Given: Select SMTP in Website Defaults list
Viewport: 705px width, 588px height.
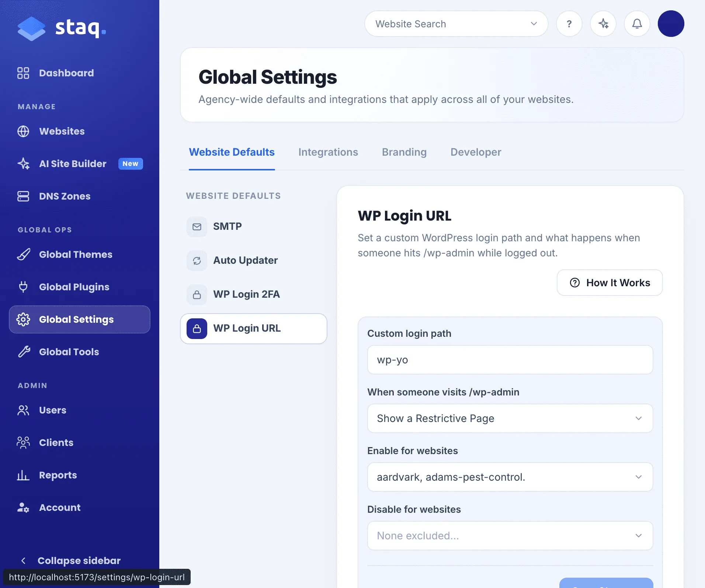Looking at the screenshot, I should click(x=254, y=226).
